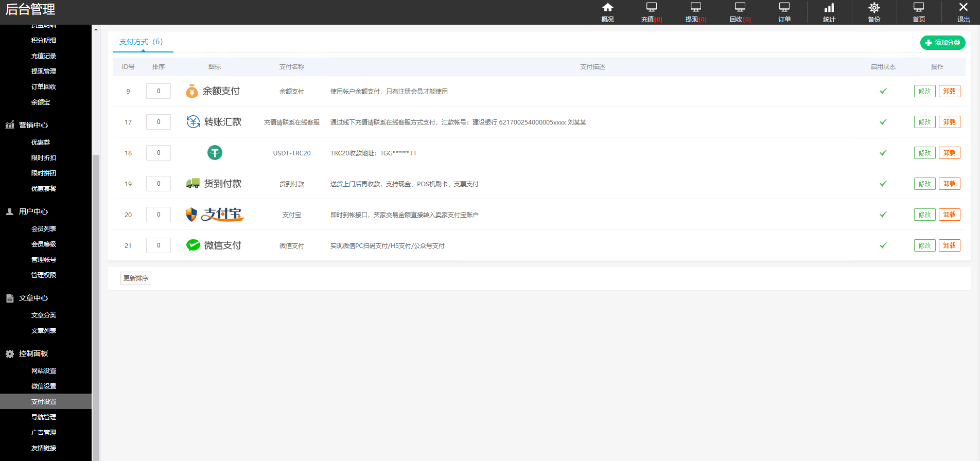Click the 充值请联系在线客服 payment name
Screen dimensions: 980x461
tap(292, 122)
